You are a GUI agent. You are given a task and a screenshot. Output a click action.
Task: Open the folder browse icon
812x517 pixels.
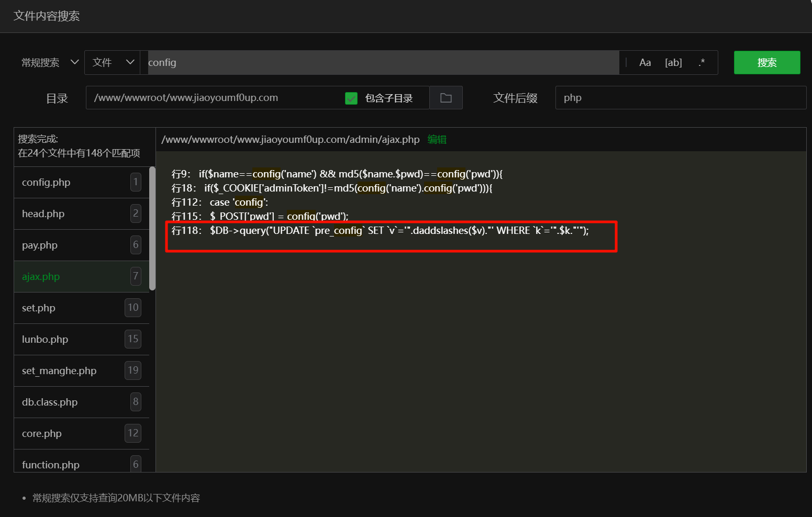pos(446,98)
